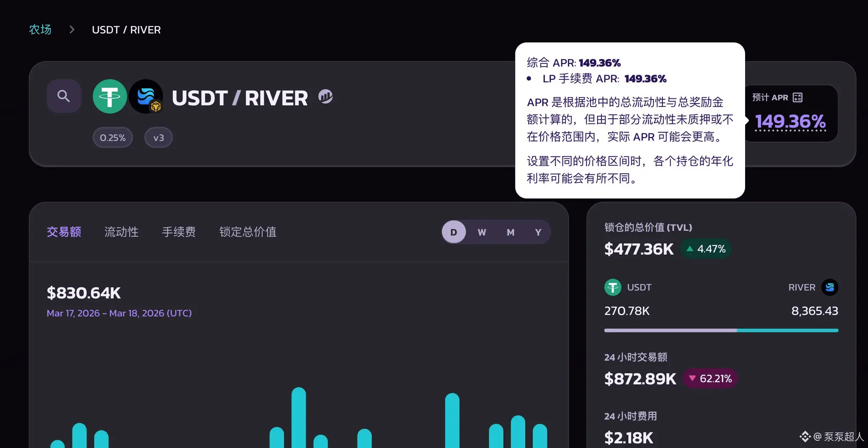The image size is (868, 448).
Task: Click the LP 手续费 APR tooltip line
Action: click(604, 78)
